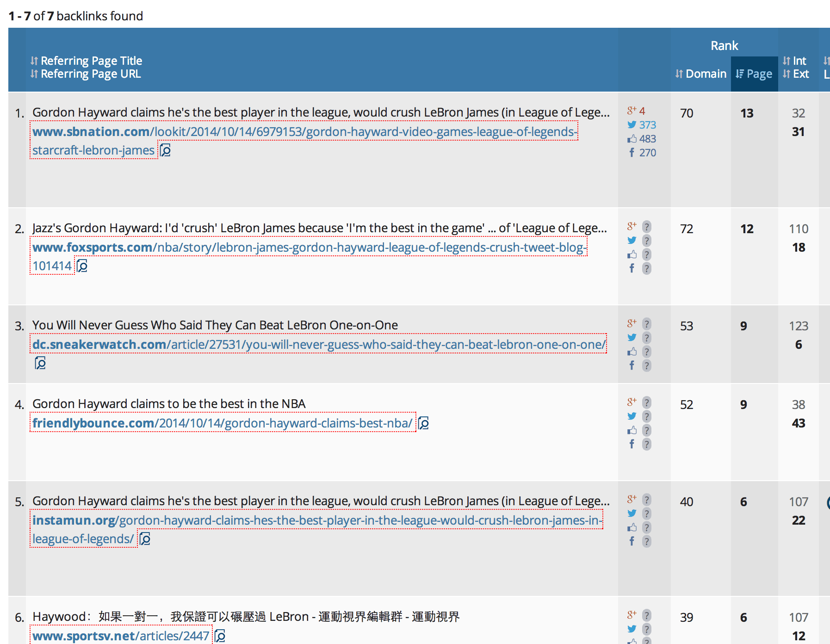Image resolution: width=830 pixels, height=644 pixels.
Task: Click Page rank value 13
Action: 747,113
